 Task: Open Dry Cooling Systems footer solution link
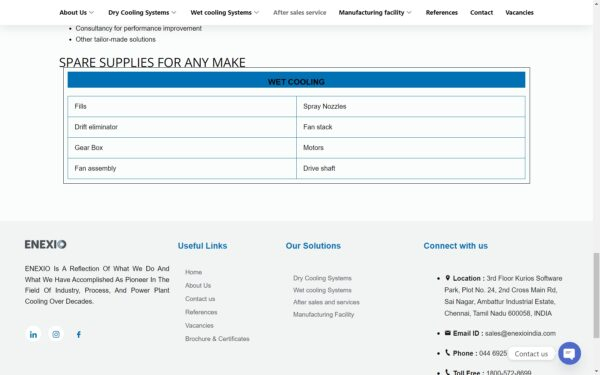pos(322,278)
